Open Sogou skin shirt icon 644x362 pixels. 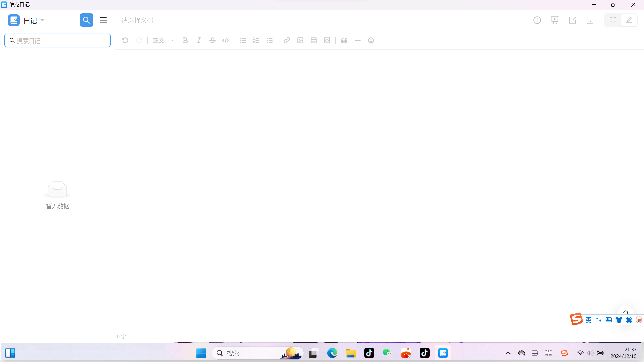(x=619, y=320)
